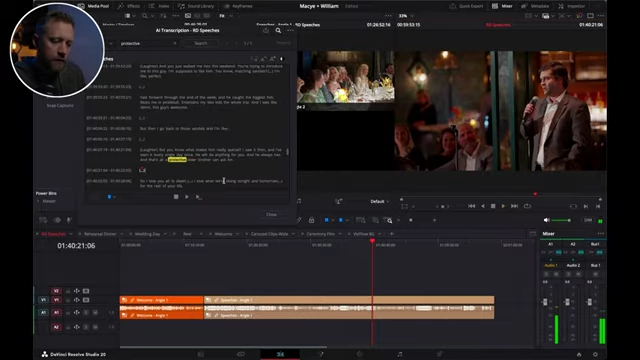This screenshot has height=360, width=640.
Task: Open the Sound Library panel
Action: click(x=196, y=6)
